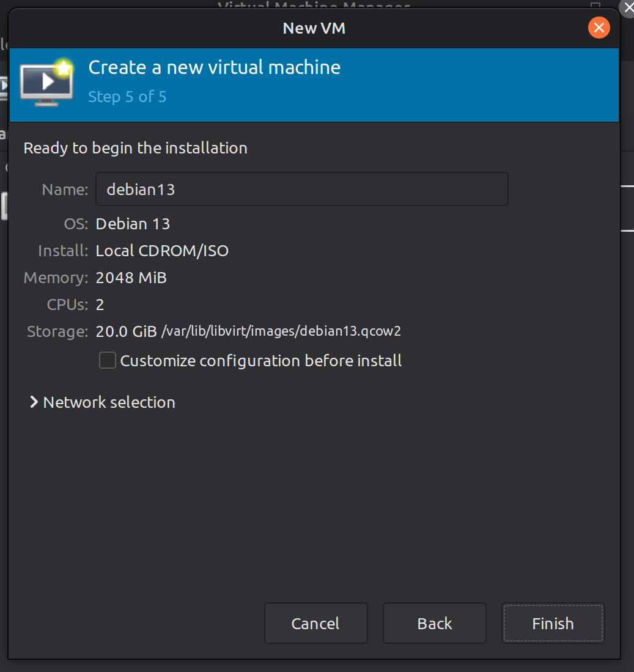Click the Storage size 20.0 GiB

tap(126, 331)
